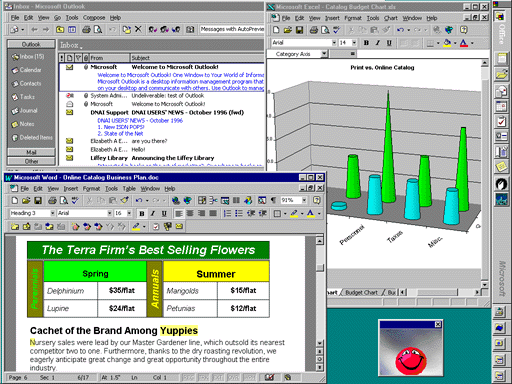Toggle Italic in Word formatting toolbar

tap(153, 213)
